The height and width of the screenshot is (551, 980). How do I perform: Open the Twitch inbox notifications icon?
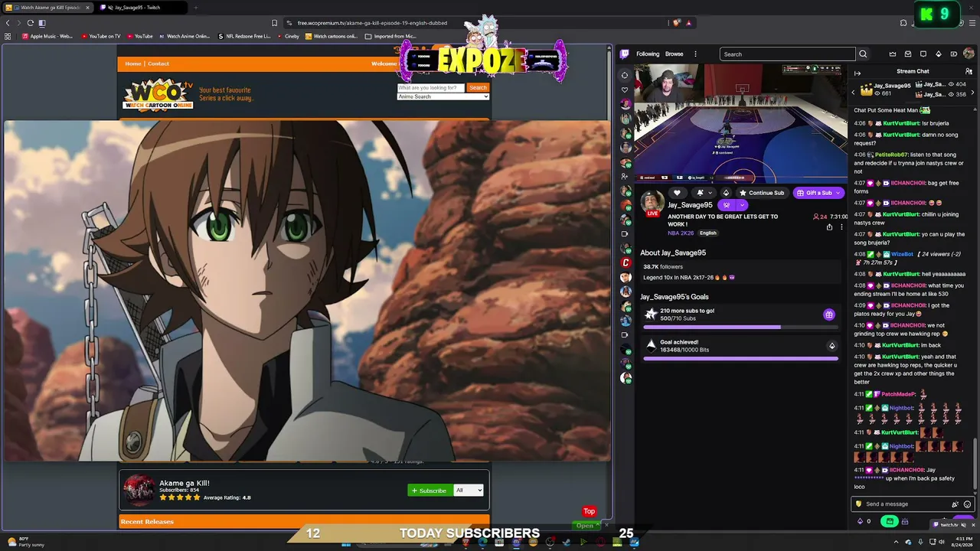pyautogui.click(x=908, y=54)
